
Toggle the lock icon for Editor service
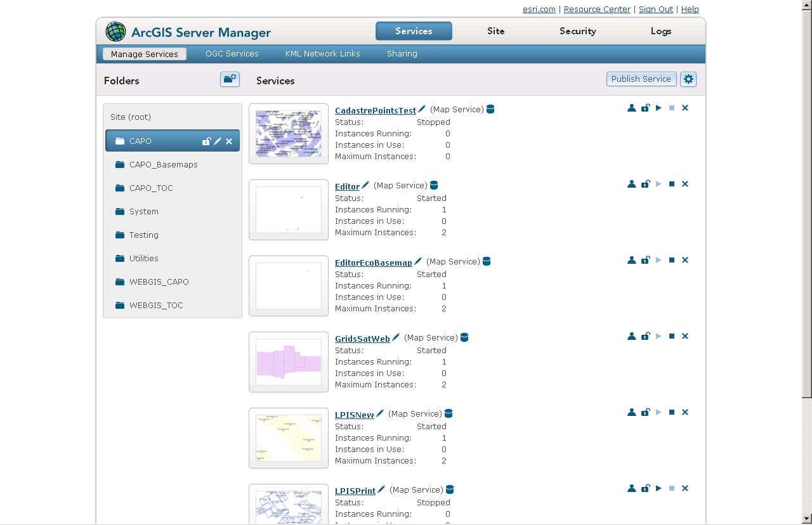coord(645,184)
